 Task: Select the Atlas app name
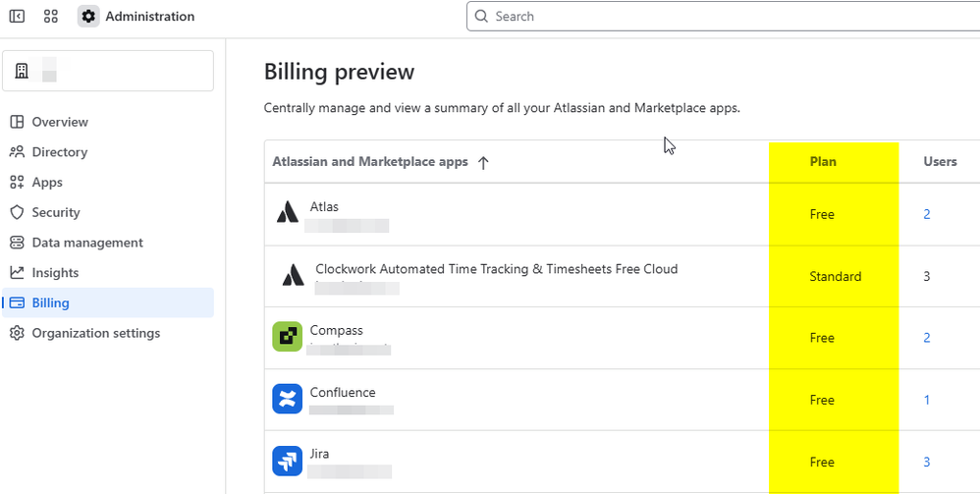pos(324,206)
